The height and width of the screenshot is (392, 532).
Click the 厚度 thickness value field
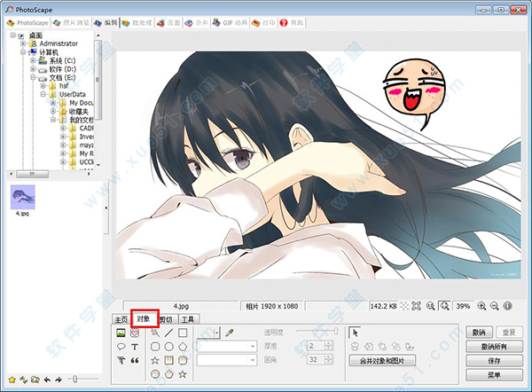316,346
